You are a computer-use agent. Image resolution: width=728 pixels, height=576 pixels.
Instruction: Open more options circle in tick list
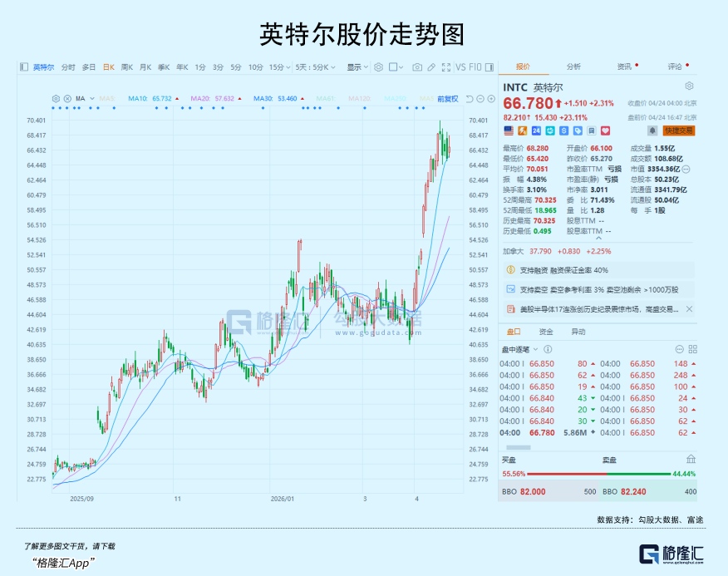(679, 349)
